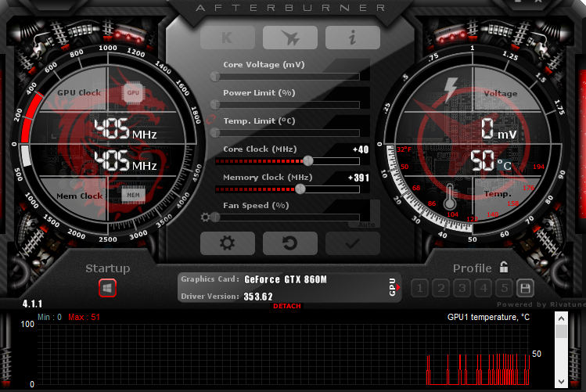Click the GPU chip icon in gauge

[x=133, y=92]
